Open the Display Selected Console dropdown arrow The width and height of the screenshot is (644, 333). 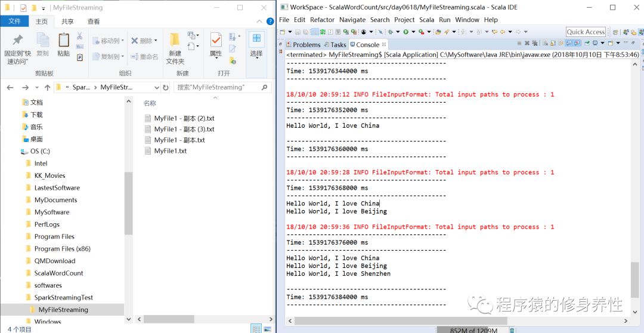coord(602,43)
